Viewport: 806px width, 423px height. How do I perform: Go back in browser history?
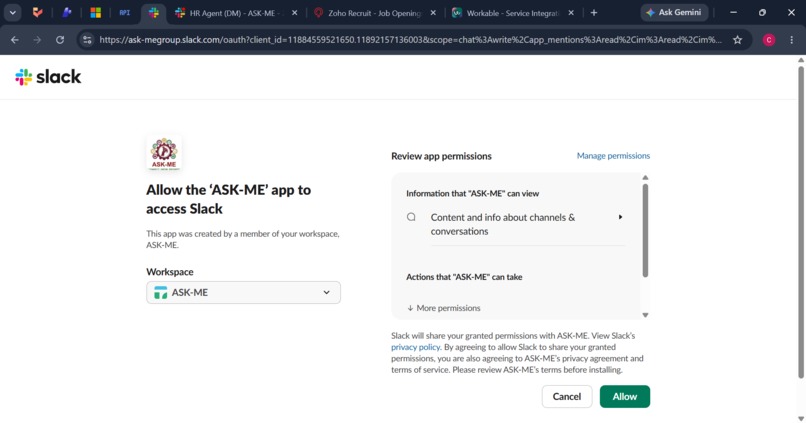[x=15, y=40]
